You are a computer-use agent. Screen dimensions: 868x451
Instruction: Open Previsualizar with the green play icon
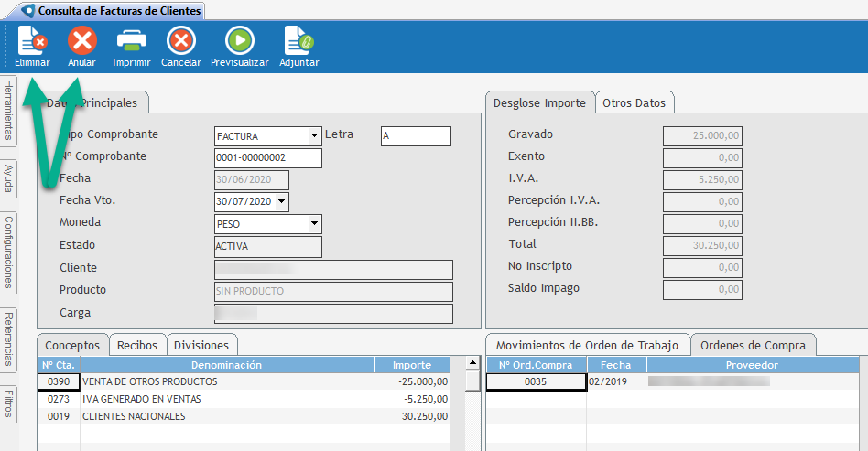tap(239, 40)
